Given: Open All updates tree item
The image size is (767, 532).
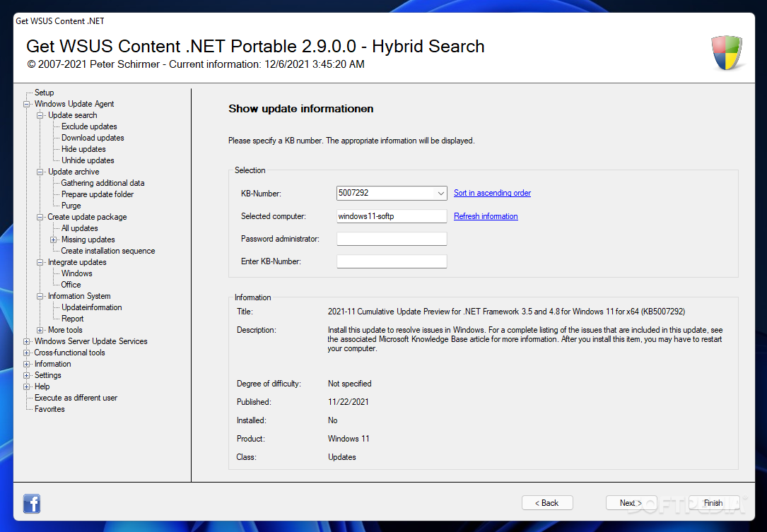Looking at the screenshot, I should coord(79,228).
